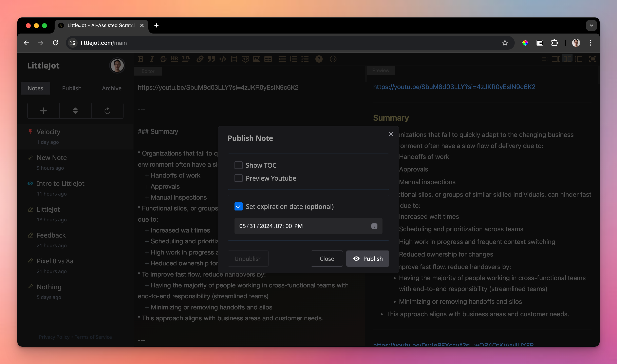Click the Bold formatting icon
This screenshot has width=617, height=364.
coord(141,59)
